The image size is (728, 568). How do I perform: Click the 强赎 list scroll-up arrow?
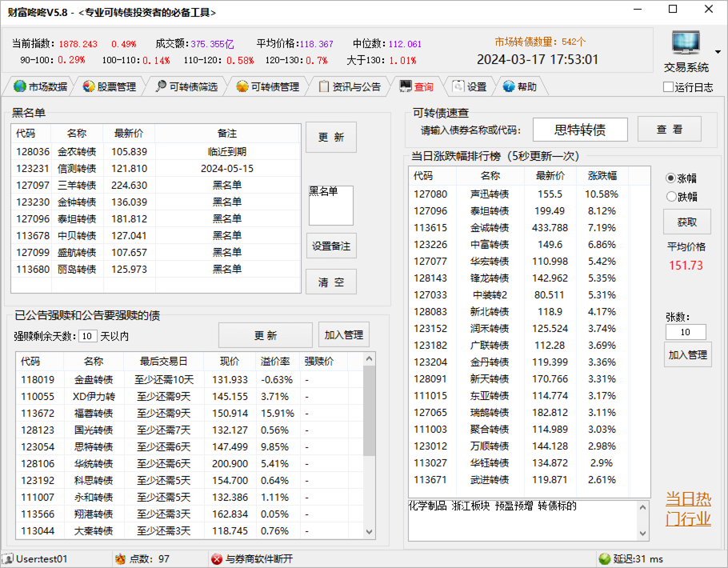click(369, 358)
